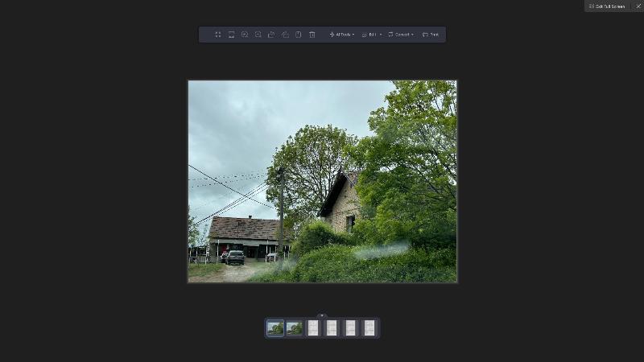The image size is (644, 362).
Task: Close the viewer with the X button
Action: [x=638, y=6]
